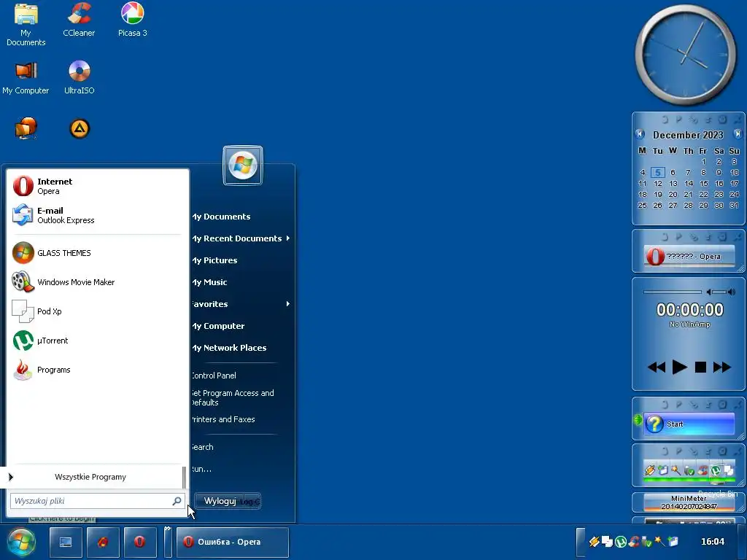Click the lightning icon in sidebar tray widget
Image resolution: width=747 pixels, height=560 pixels.
(650, 470)
